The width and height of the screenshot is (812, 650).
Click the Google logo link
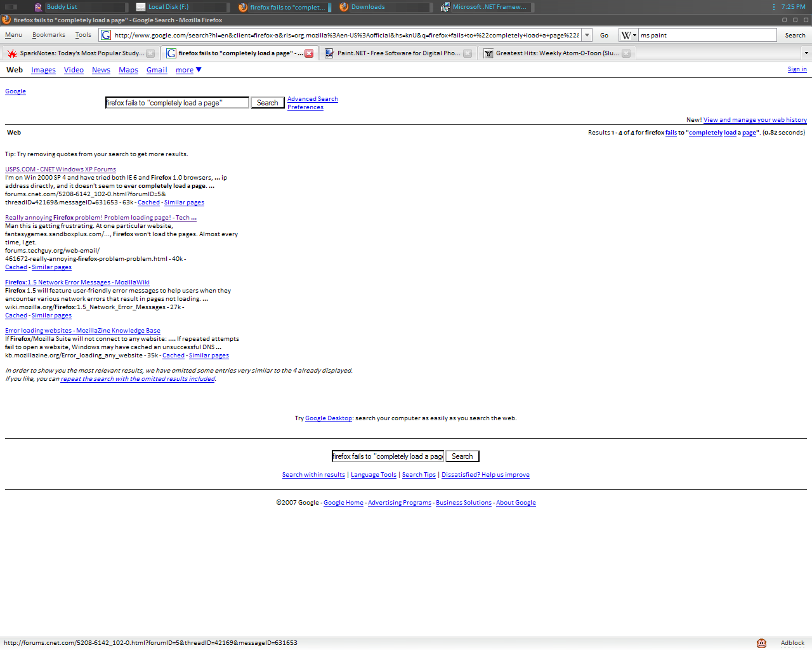coord(15,91)
